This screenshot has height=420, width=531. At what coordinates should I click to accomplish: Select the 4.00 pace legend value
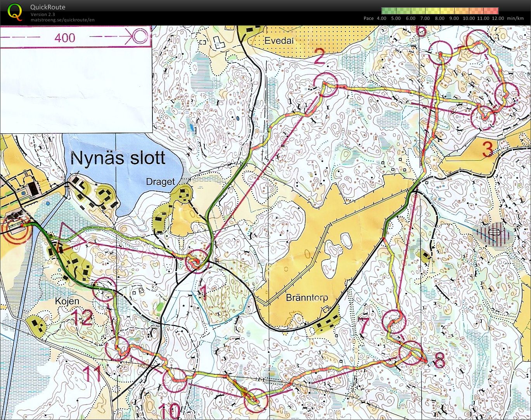[x=382, y=18]
